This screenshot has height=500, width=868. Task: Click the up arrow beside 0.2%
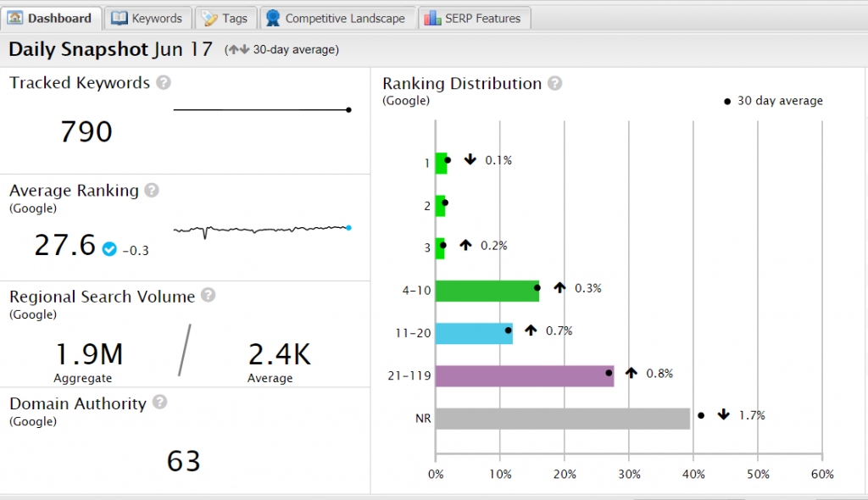(465, 245)
